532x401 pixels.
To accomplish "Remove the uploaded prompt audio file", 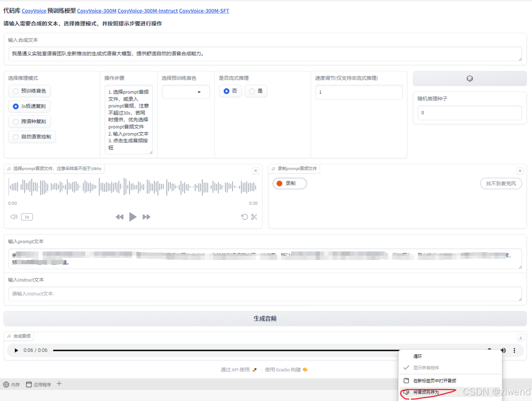I will click(x=256, y=171).
